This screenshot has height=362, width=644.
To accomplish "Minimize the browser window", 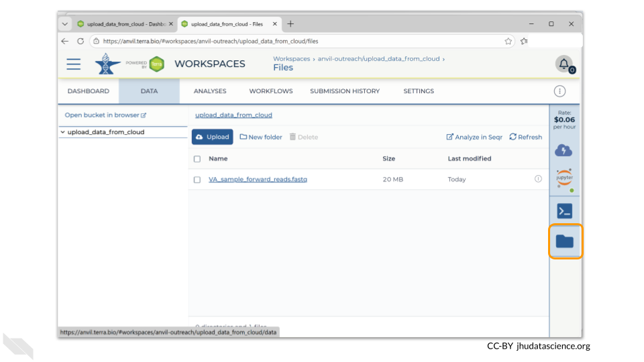I will 531,24.
